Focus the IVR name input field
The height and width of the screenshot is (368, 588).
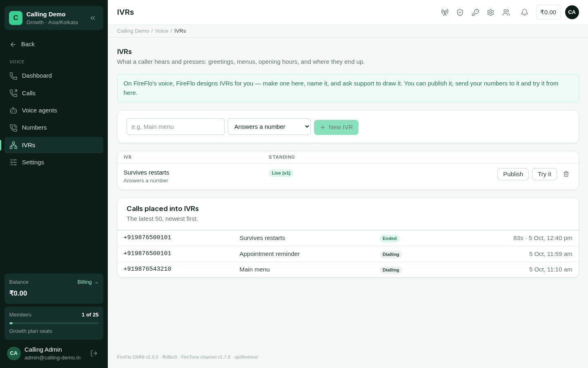point(176,127)
